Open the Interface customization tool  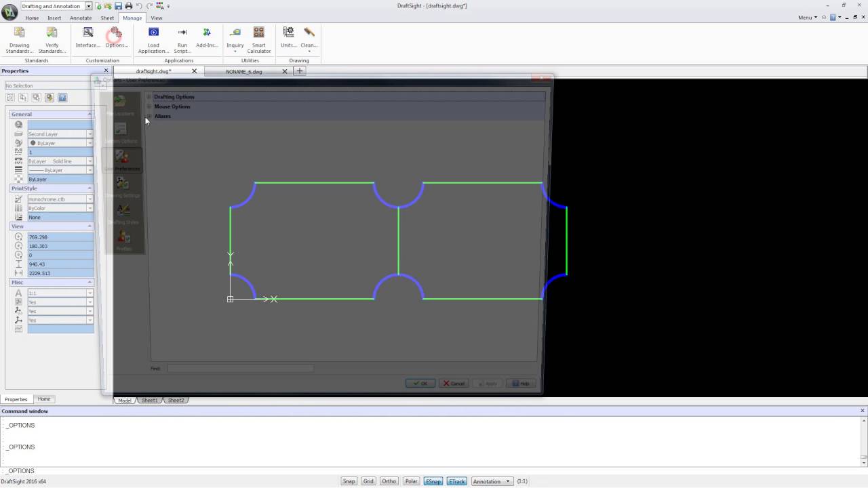point(87,38)
